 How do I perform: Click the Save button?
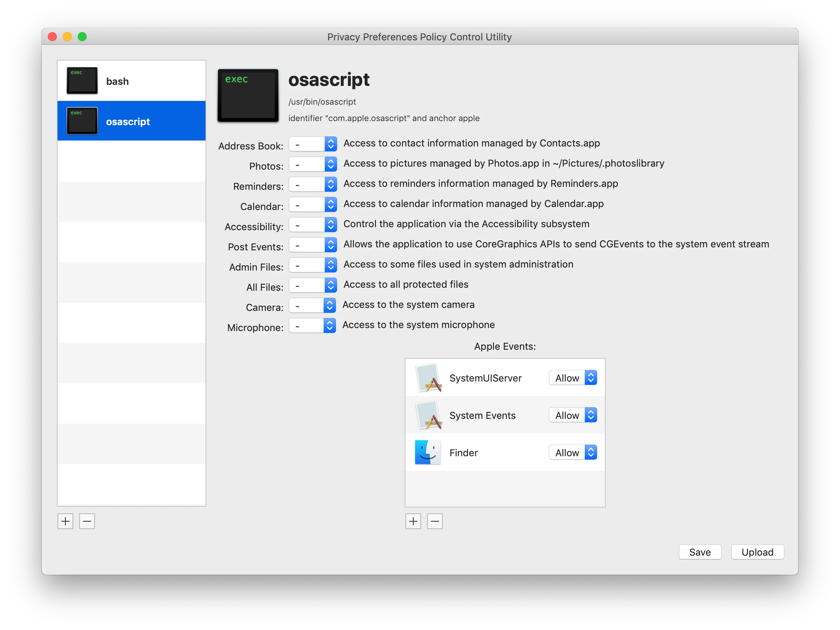coord(700,552)
